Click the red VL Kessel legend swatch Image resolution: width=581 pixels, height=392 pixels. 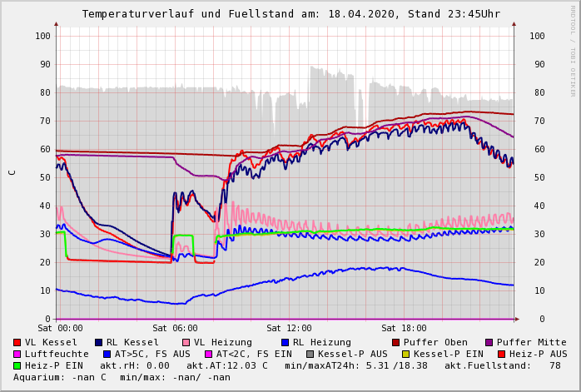point(17,342)
